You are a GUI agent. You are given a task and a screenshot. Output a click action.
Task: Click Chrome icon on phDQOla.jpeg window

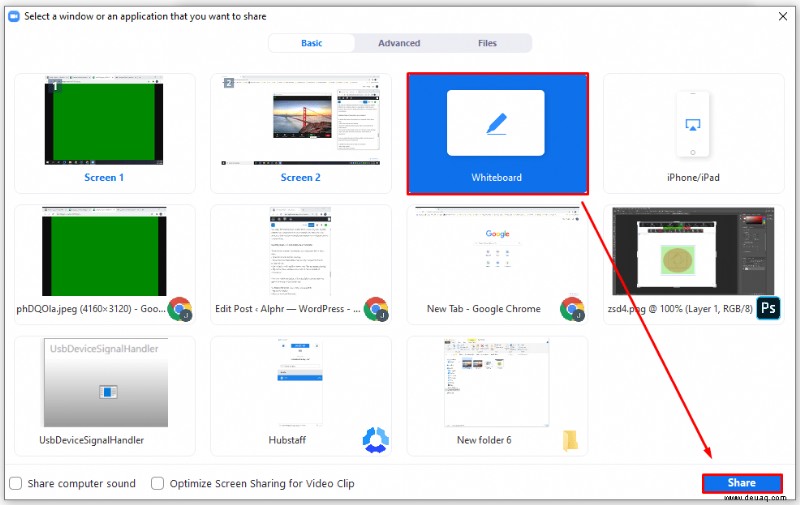[180, 309]
